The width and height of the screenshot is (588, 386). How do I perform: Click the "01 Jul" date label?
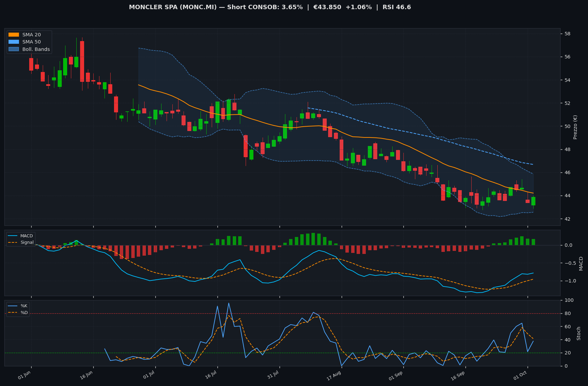[x=149, y=375]
